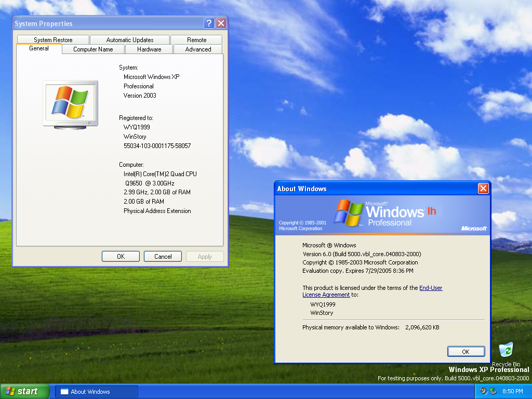The width and height of the screenshot is (532, 399).
Task: Switch to the System Restore tab
Action: [53, 40]
